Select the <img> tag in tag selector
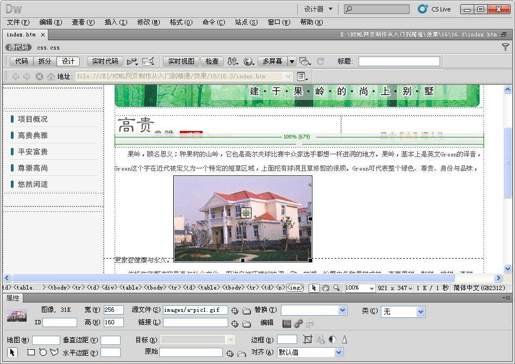 point(295,288)
